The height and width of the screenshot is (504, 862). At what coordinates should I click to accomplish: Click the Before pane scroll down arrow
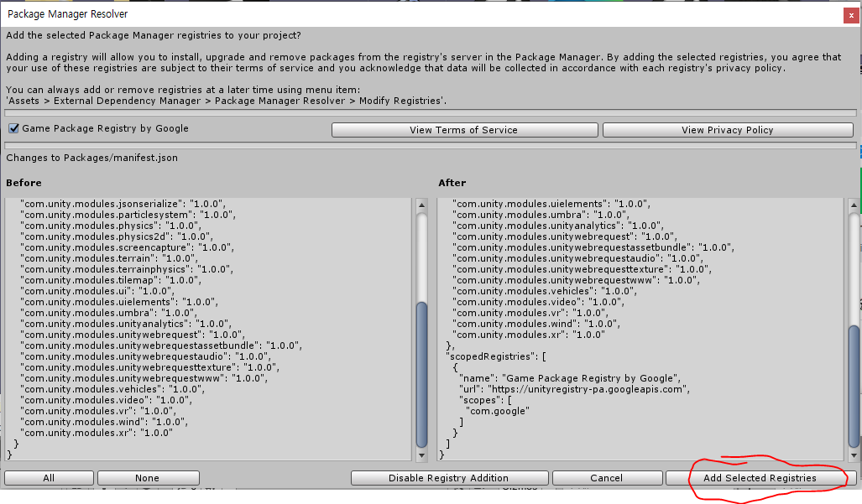(x=421, y=455)
